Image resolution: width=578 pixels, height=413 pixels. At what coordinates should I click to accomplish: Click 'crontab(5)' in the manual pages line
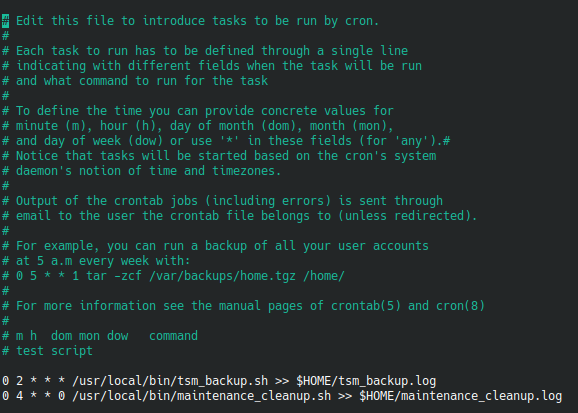(x=365, y=306)
